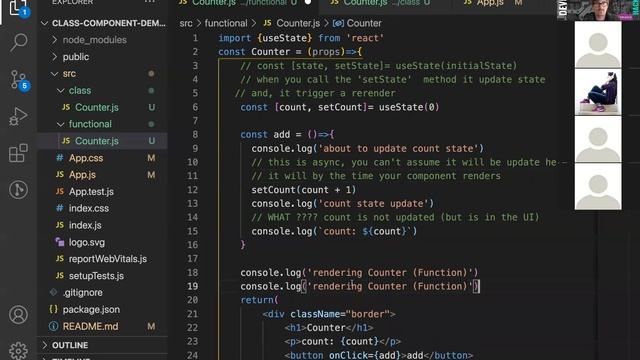This screenshot has height=360, width=640.
Task: Open the Extensions view icon
Action: click(x=18, y=153)
